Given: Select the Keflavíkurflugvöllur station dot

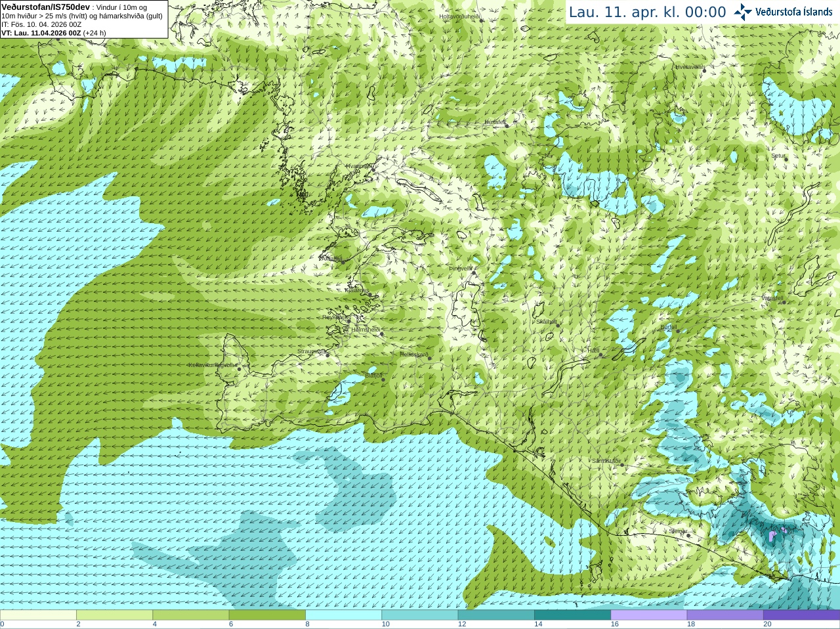Looking at the screenshot, I should (240, 369).
